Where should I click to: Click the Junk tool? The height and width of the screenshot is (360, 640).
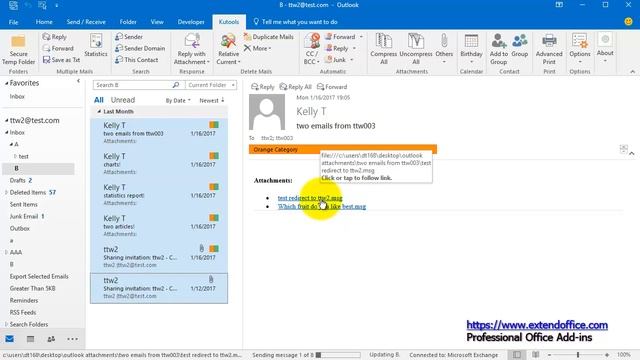[339, 60]
